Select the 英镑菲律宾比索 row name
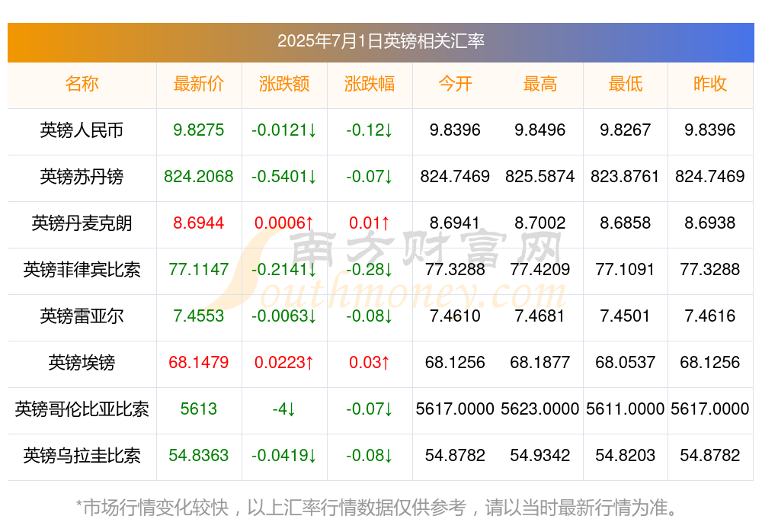Image resolution: width=762 pixels, height=532 pixels. tap(82, 269)
